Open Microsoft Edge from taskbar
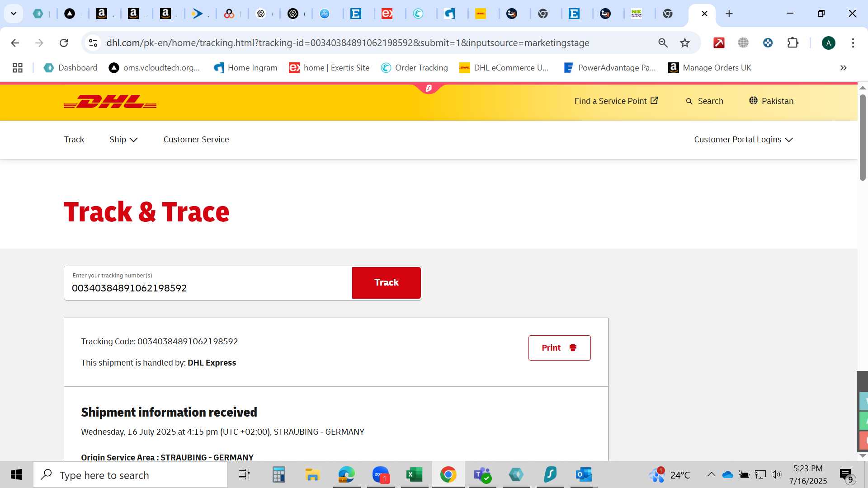This screenshot has height=488, width=868. click(347, 475)
